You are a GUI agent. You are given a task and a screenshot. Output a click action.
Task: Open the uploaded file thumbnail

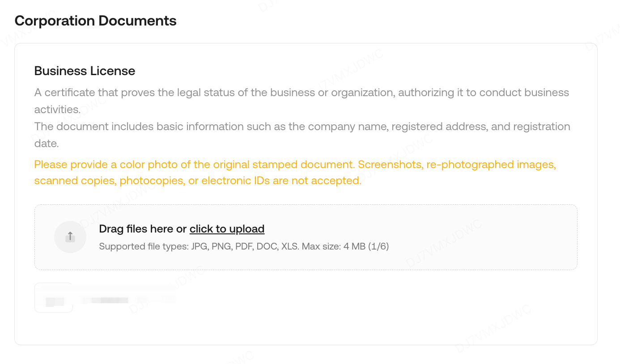tap(54, 298)
